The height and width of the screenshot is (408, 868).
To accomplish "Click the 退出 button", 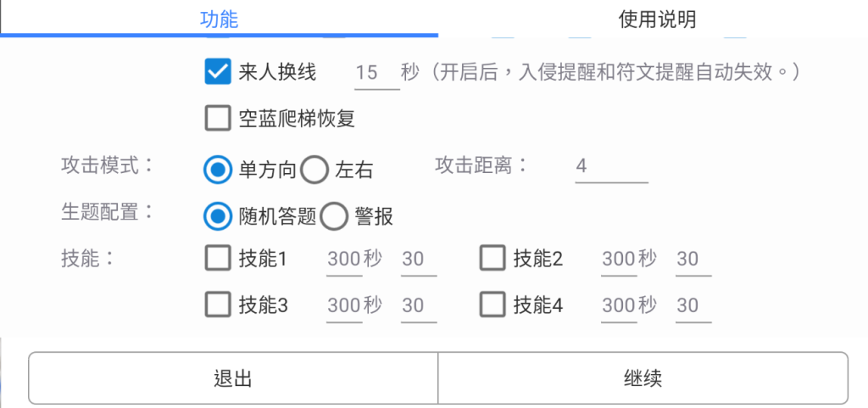I will [233, 378].
